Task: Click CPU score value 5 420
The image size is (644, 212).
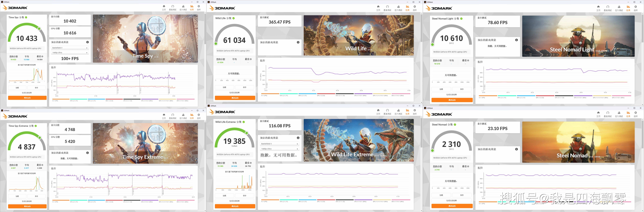Action: (70, 142)
